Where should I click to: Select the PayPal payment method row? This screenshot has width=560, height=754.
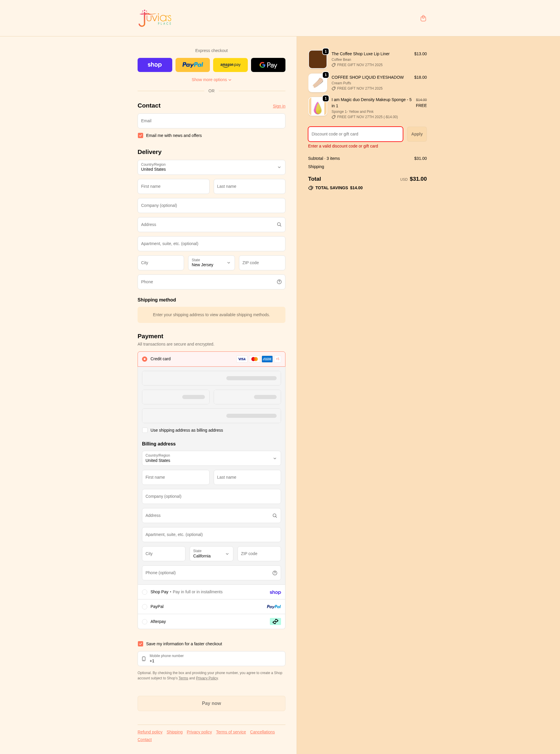[145, 606]
